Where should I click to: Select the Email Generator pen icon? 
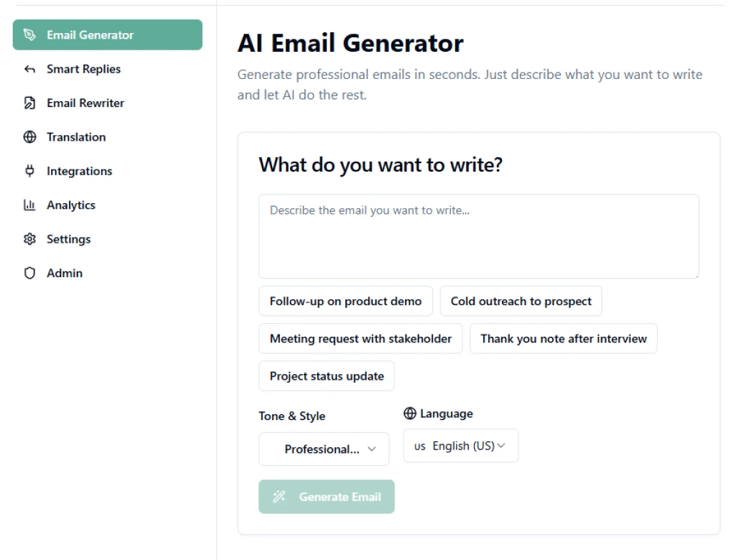29,34
